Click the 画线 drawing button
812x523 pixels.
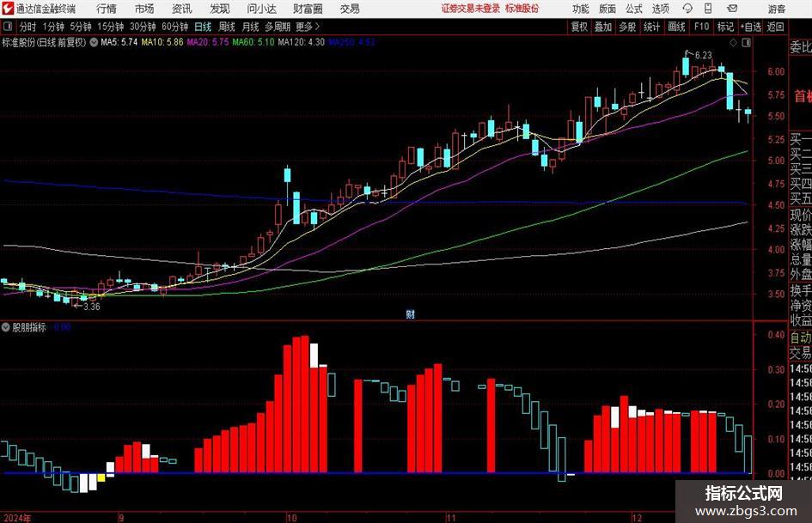(676, 27)
